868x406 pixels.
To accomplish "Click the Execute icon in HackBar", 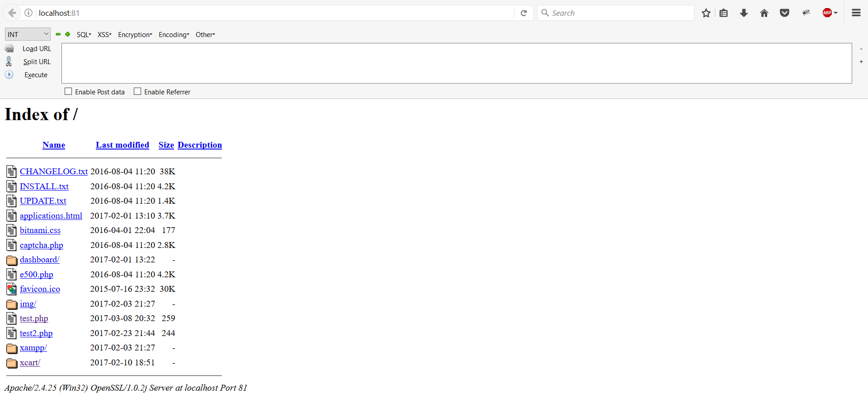I will click(x=9, y=75).
